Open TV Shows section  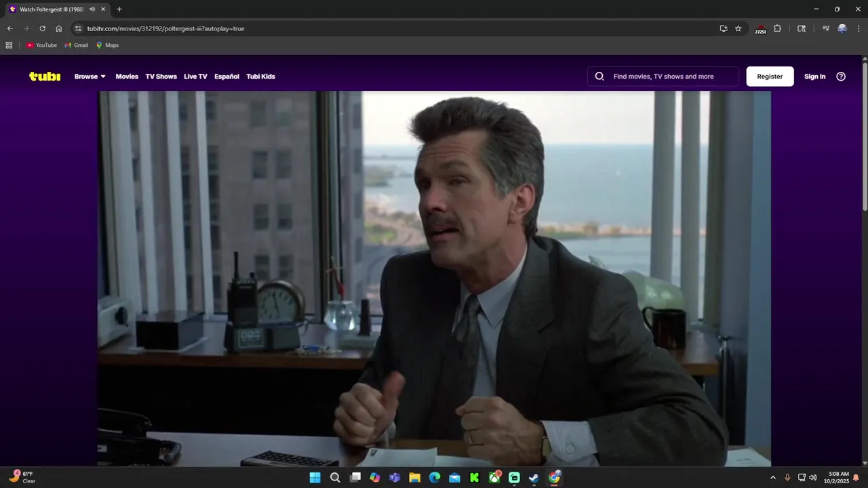pos(161,77)
